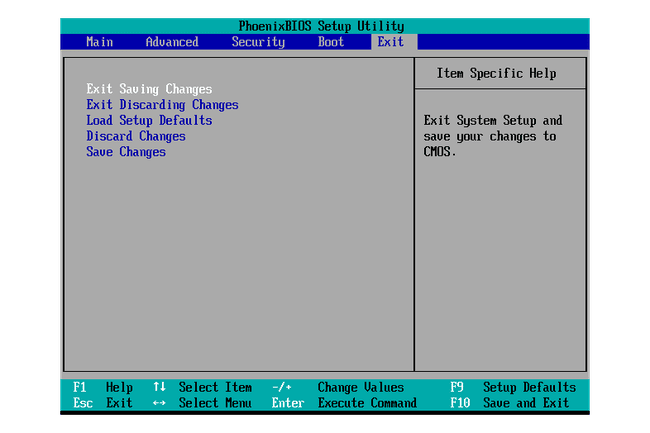650x433 pixels.
Task: Click the left-right arrows Select Menu legend
Action: tap(202, 403)
